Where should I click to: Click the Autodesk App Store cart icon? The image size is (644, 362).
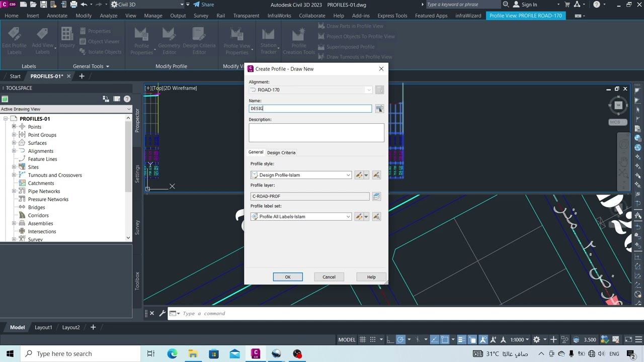tap(568, 5)
